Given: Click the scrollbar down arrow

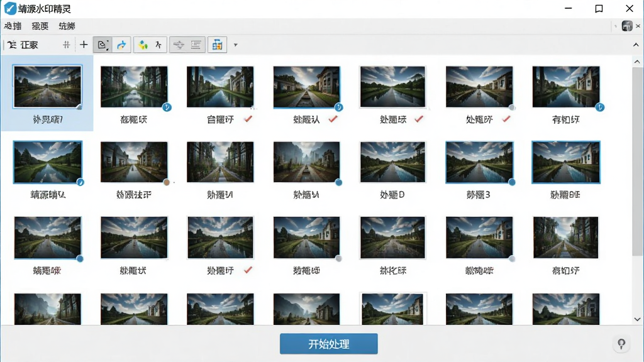Looking at the screenshot, I should point(637,319).
